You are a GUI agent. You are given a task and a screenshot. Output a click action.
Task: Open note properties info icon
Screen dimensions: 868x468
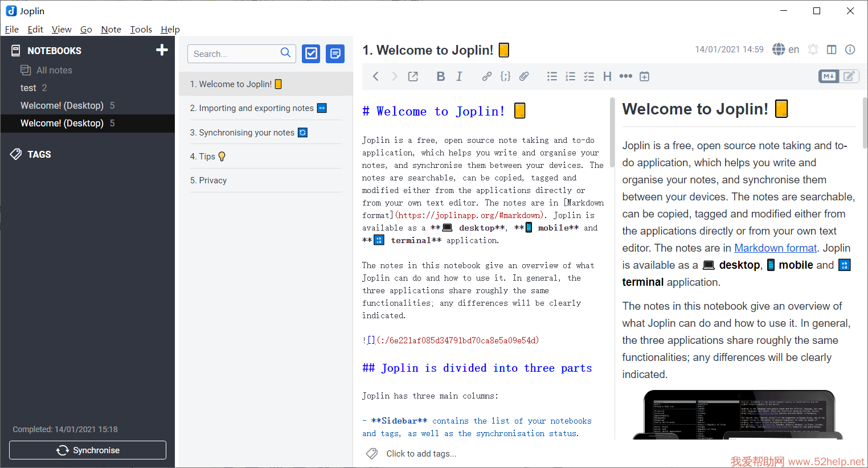[x=850, y=50]
